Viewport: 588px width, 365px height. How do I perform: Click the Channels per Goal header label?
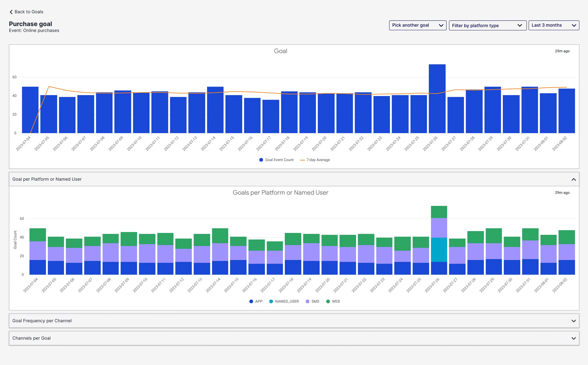pos(32,338)
